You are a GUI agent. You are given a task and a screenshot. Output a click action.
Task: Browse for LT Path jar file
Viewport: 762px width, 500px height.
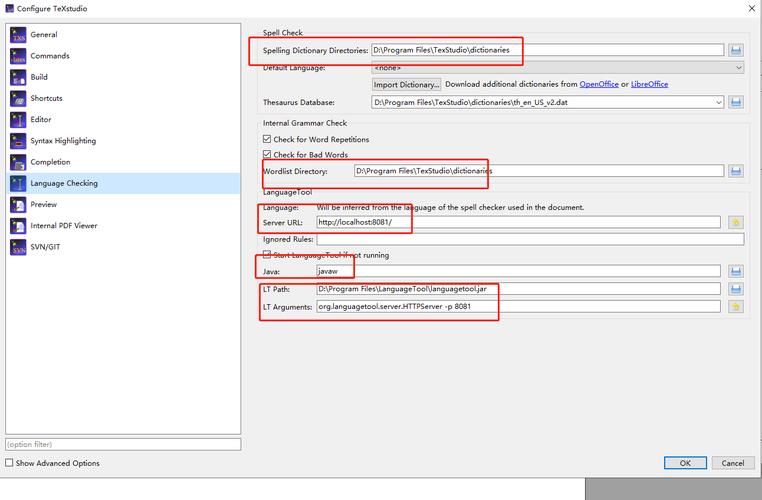(x=736, y=289)
